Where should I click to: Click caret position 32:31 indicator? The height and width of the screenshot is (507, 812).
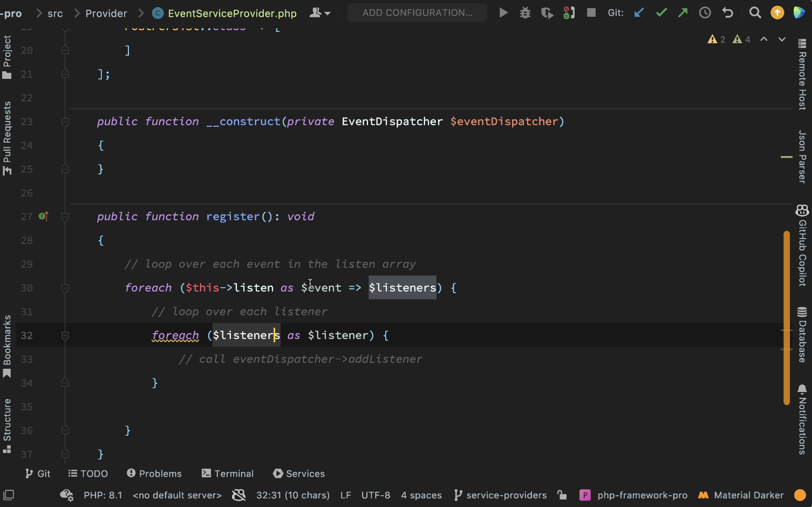click(292, 495)
